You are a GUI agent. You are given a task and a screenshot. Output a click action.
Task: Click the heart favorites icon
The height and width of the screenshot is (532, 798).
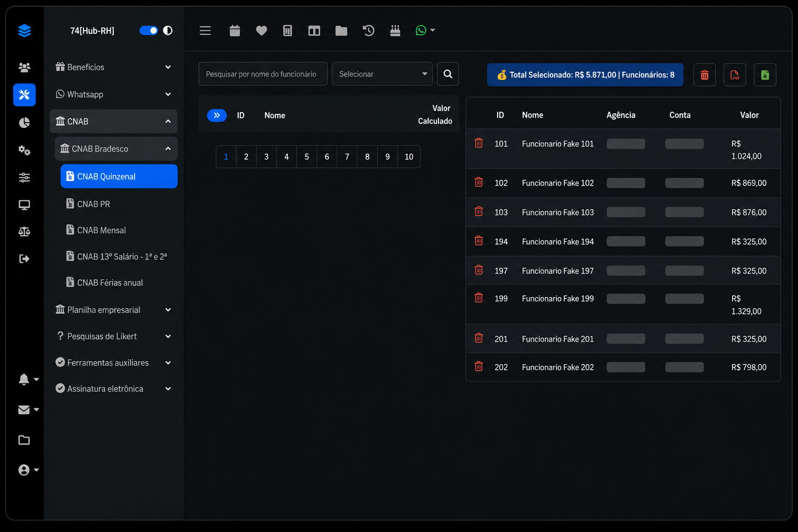261,31
